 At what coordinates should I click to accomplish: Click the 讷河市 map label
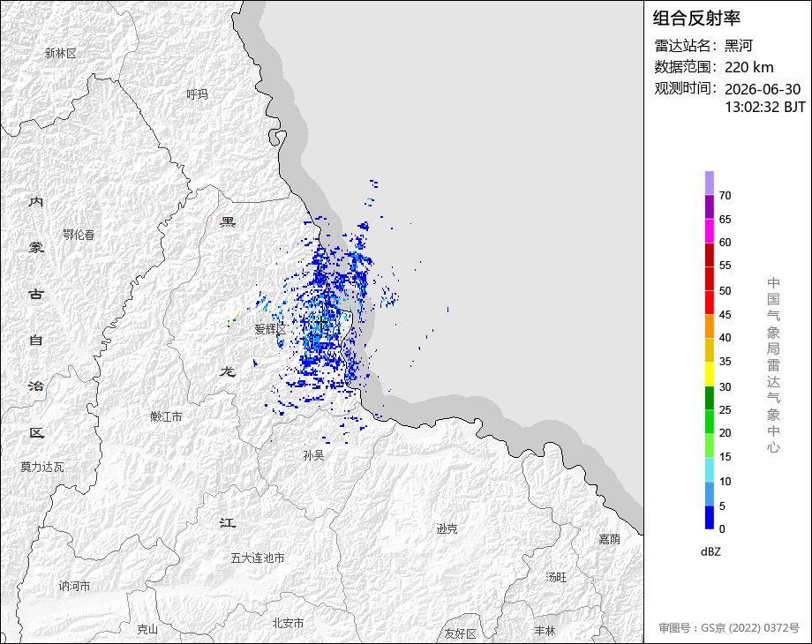(x=74, y=586)
